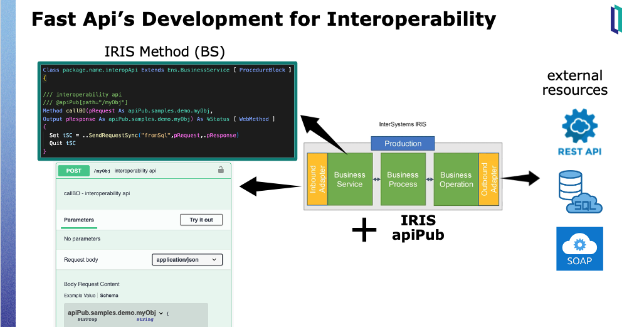This screenshot has height=327, width=644.
Task: Open the application/json content type dropdown
Action: point(187,260)
